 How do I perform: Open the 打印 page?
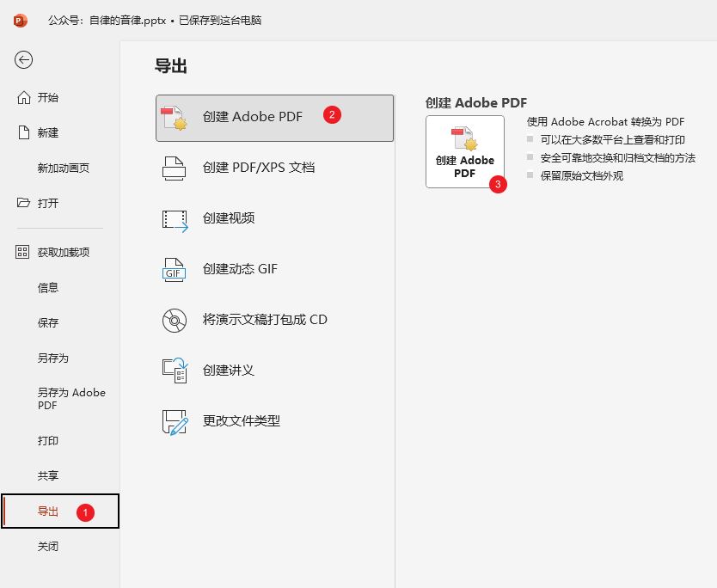tap(48, 441)
